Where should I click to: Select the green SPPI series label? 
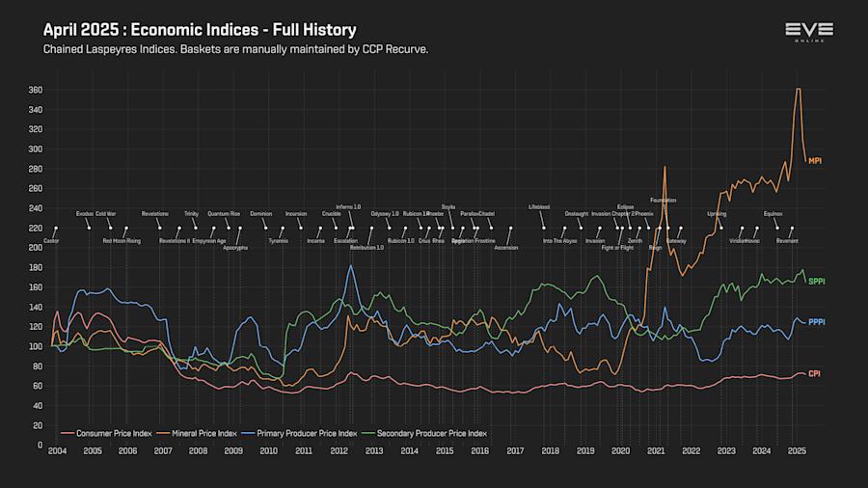point(817,282)
